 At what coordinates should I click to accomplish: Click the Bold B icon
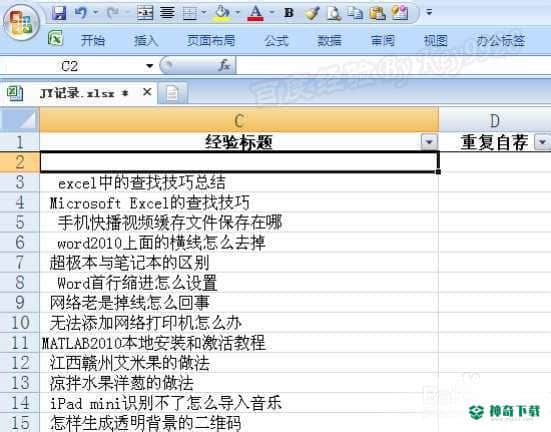click(x=289, y=13)
